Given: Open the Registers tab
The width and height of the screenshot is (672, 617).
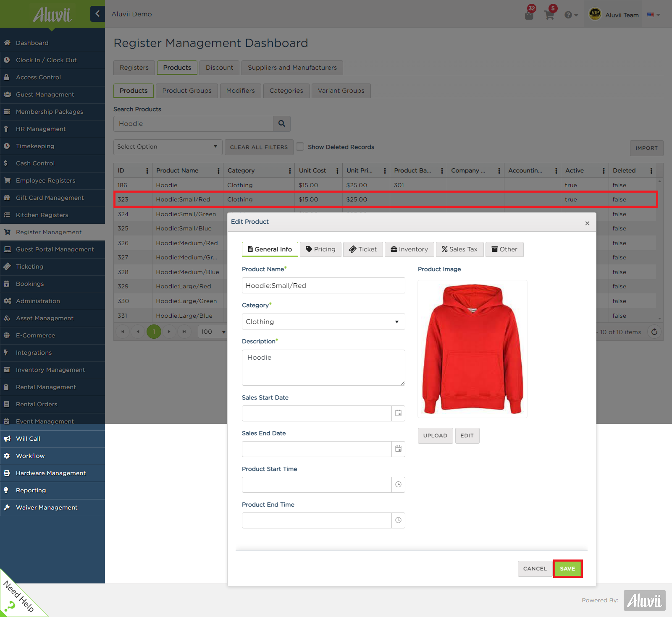Looking at the screenshot, I should 134,68.
